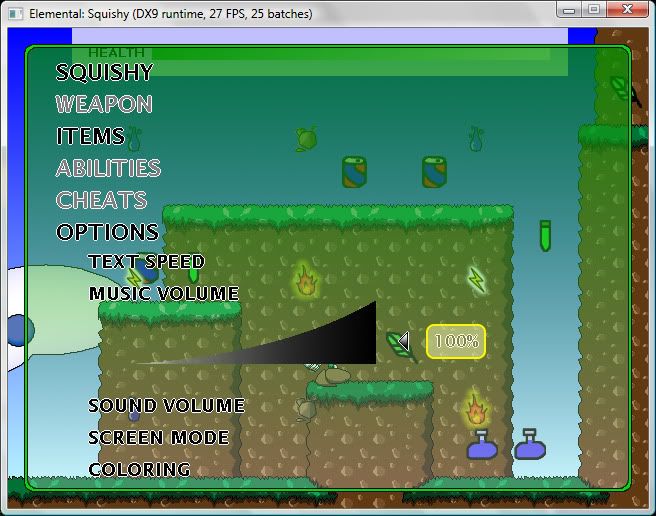656x516 pixels.
Task: Click the lower fire element icon
Action: [x=476, y=409]
